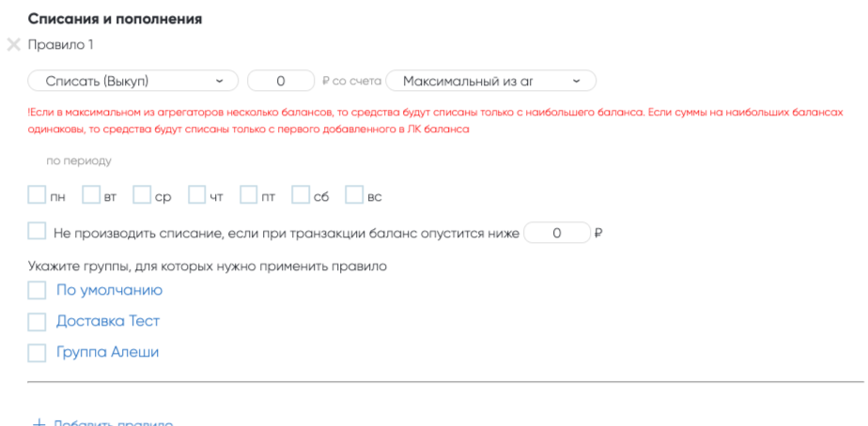Screen dimensions: 868x426
Task: Enable the вт weekday checkbox
Action: (x=91, y=195)
